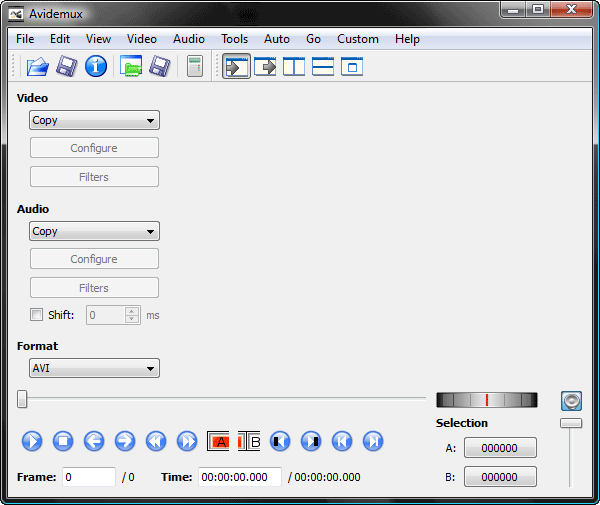Click the Time input field

(x=240, y=477)
